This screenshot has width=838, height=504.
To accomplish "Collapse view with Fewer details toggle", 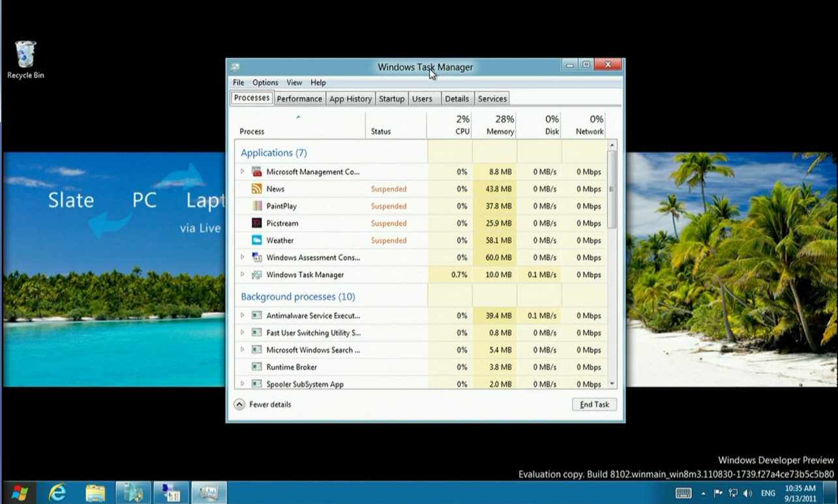I will point(239,404).
